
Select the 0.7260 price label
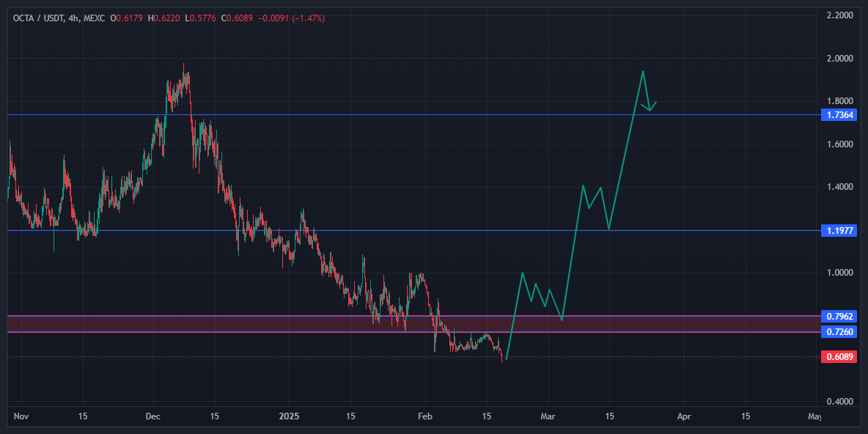coord(841,331)
